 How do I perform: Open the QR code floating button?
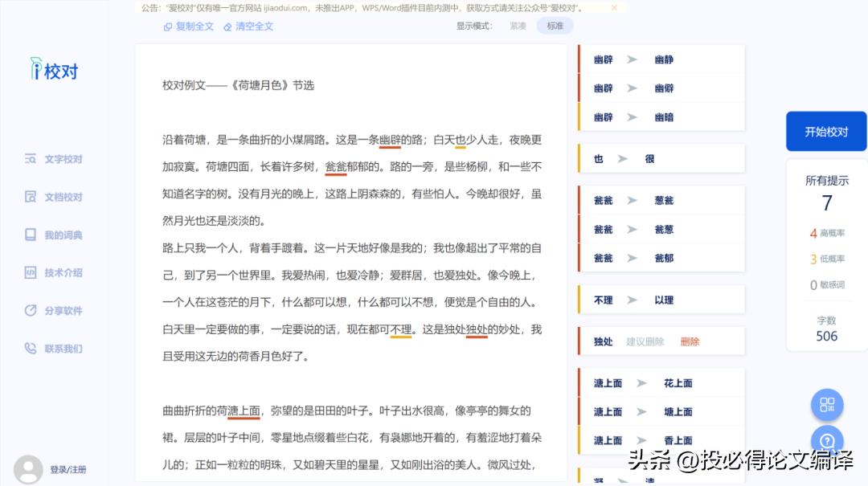[827, 405]
